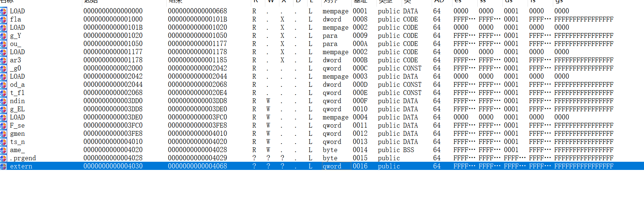Click the icon next to g_Y segment
This screenshot has height=197, width=644.
click(x=3, y=36)
